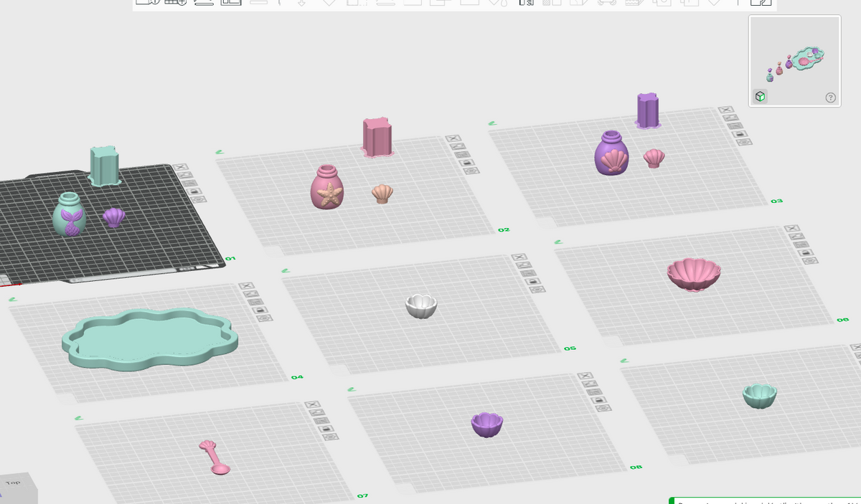The width and height of the screenshot is (861, 504).
Task: Open the help question mark icon
Action: coord(830,98)
